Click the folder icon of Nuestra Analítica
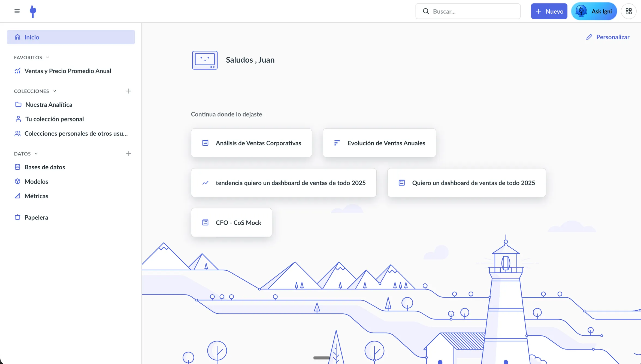This screenshot has height=364, width=641. pyautogui.click(x=18, y=105)
